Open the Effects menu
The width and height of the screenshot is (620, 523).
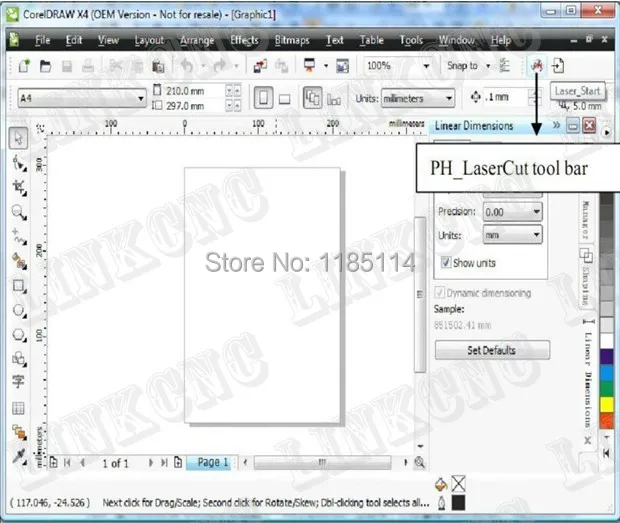(244, 40)
